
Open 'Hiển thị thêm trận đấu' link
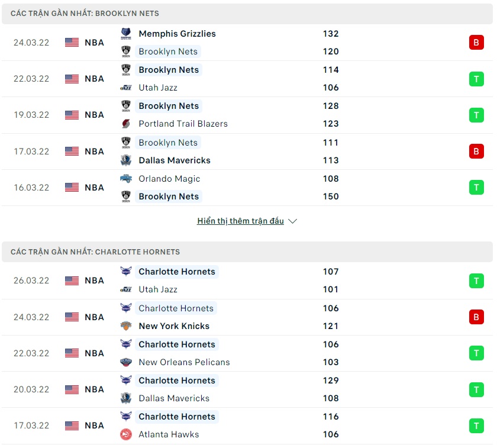click(x=240, y=221)
